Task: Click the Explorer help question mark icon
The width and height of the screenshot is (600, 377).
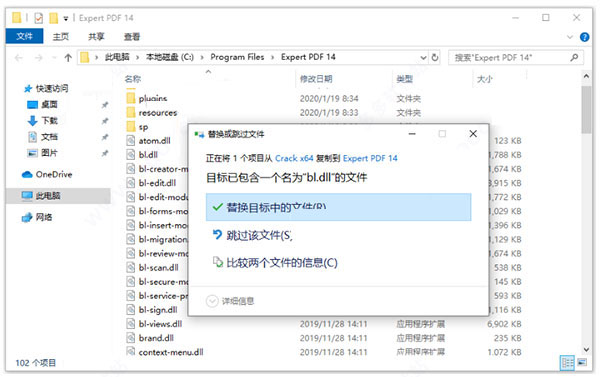Action: pos(584,37)
